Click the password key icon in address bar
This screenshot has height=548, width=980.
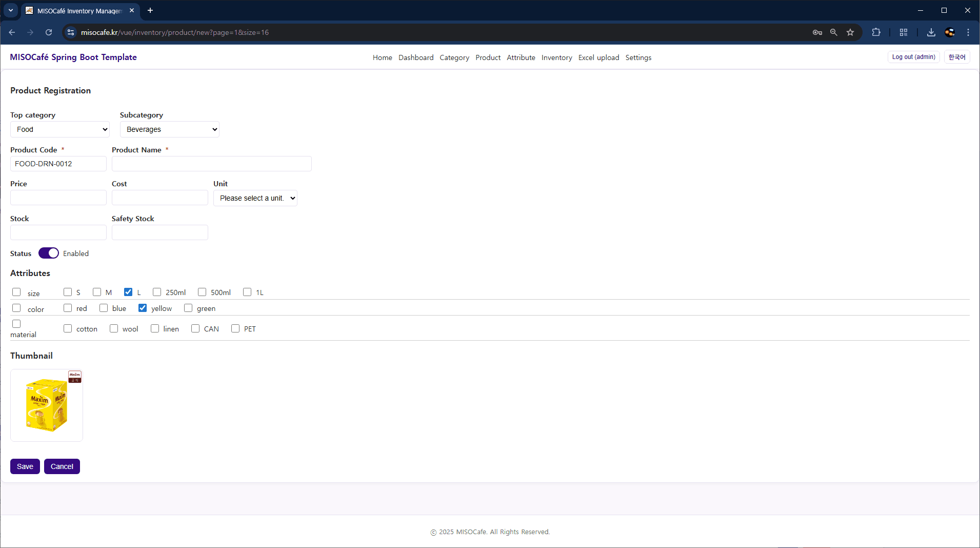(x=817, y=32)
